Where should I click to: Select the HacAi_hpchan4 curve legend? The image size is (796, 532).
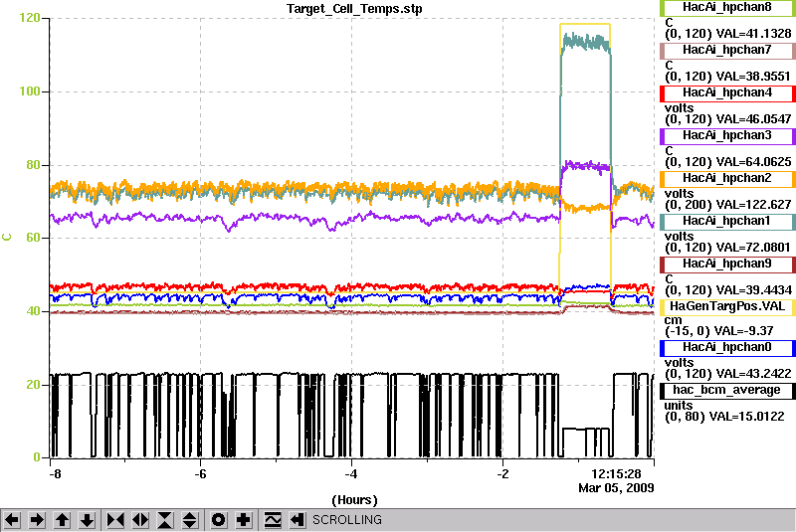(x=727, y=93)
